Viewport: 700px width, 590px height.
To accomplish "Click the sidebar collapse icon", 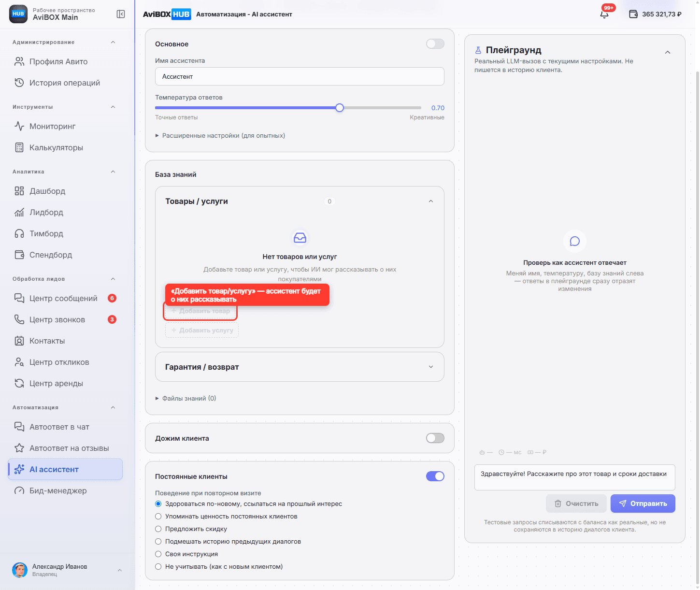I will 121,14.
